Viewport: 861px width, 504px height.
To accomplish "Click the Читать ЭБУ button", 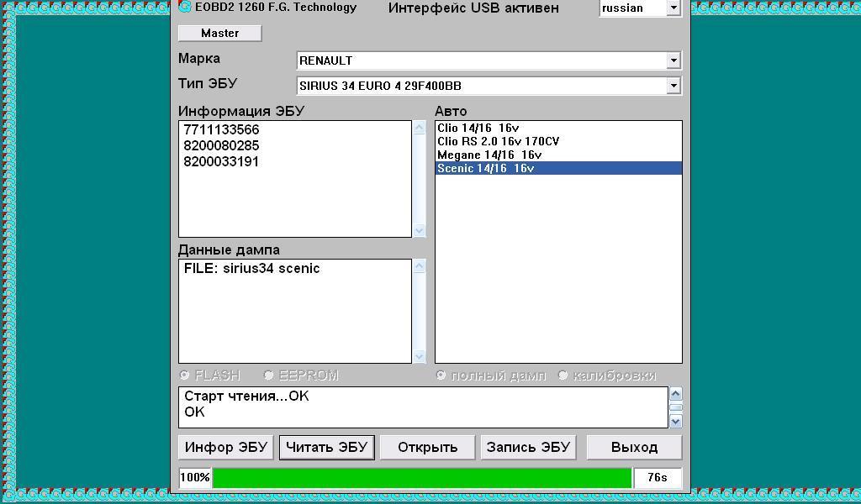I will click(x=327, y=447).
